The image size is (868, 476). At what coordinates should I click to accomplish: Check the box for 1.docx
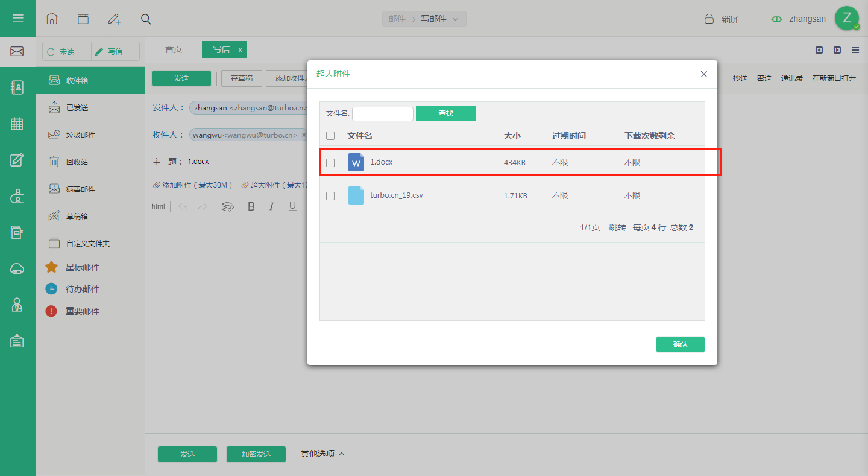pos(330,163)
